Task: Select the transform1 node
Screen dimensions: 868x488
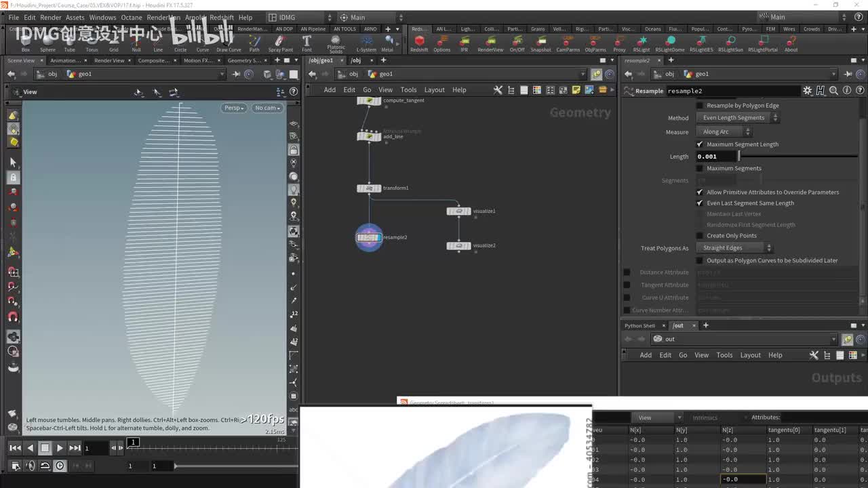Action: coord(369,188)
